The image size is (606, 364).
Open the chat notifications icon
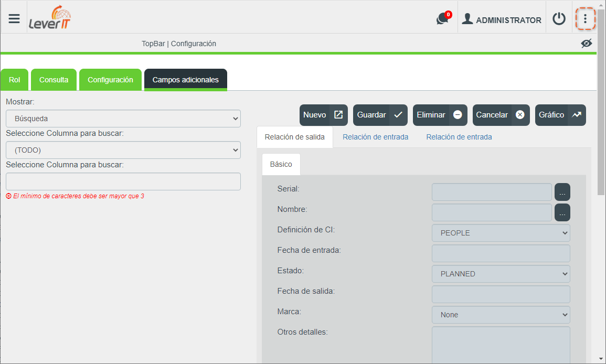[x=444, y=18]
